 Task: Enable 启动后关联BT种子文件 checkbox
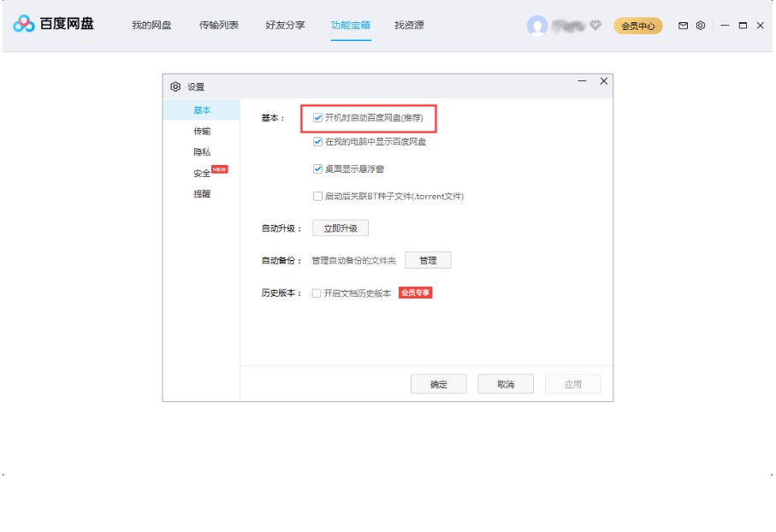[317, 196]
